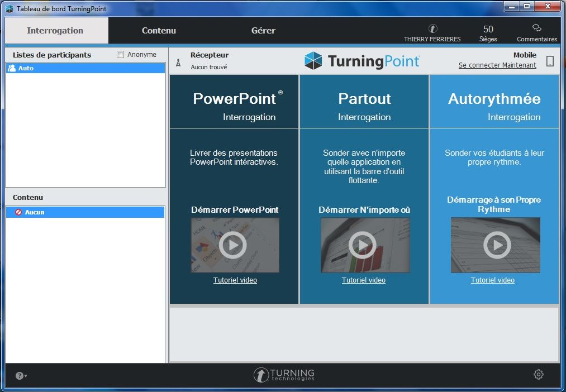The image size is (566, 392).
Task: Select the Autorythmée Interrogation header
Action: (494, 102)
